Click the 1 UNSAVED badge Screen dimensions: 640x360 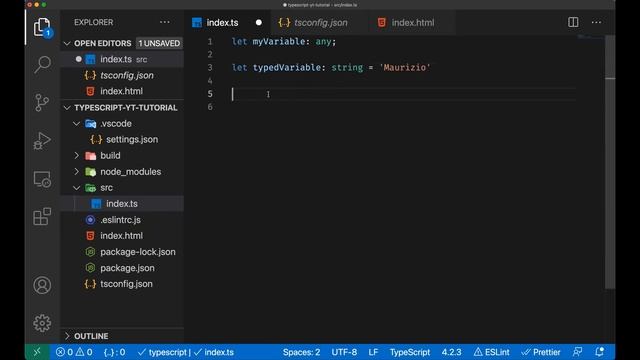click(x=159, y=43)
